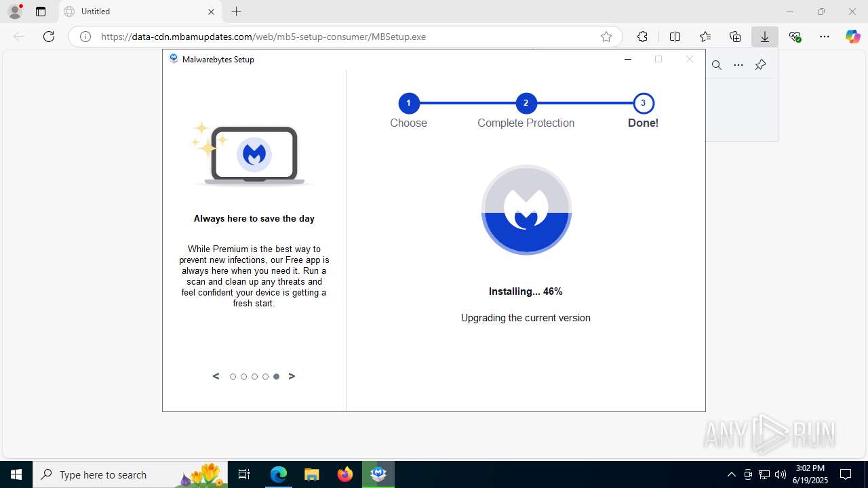This screenshot has width=868, height=488.
Task: Close the Untitled tab
Action: click(x=211, y=12)
